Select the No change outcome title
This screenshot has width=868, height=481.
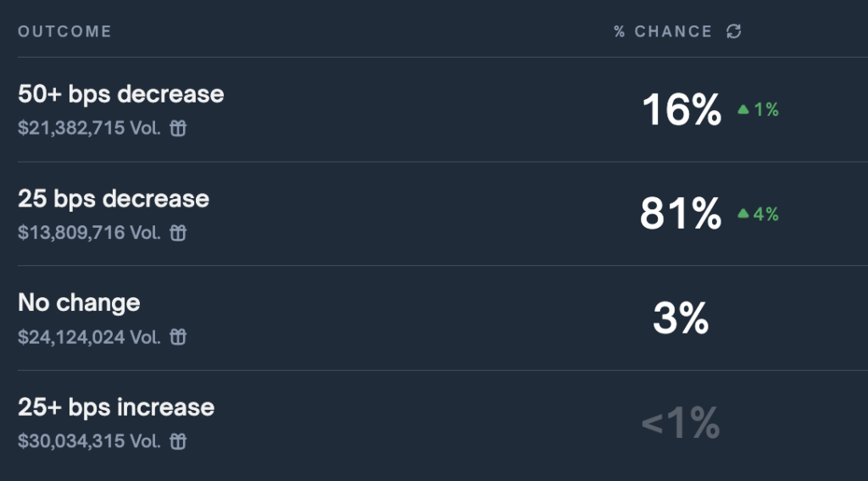coord(79,303)
